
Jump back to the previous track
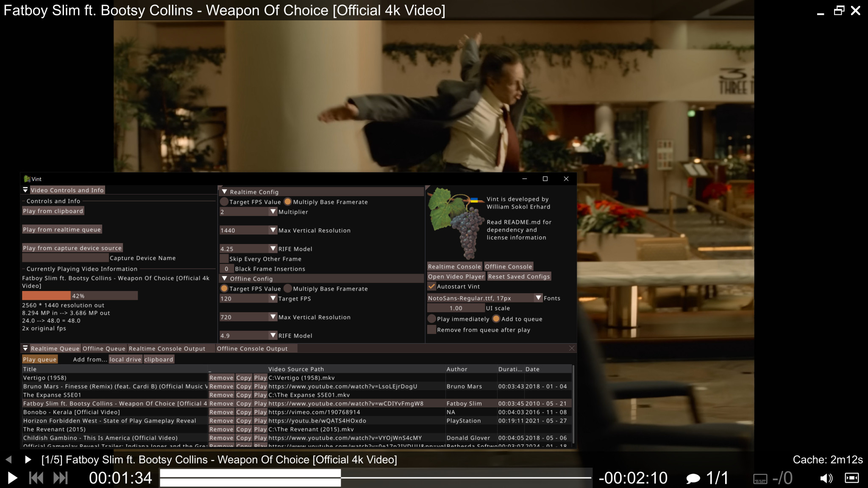36,477
